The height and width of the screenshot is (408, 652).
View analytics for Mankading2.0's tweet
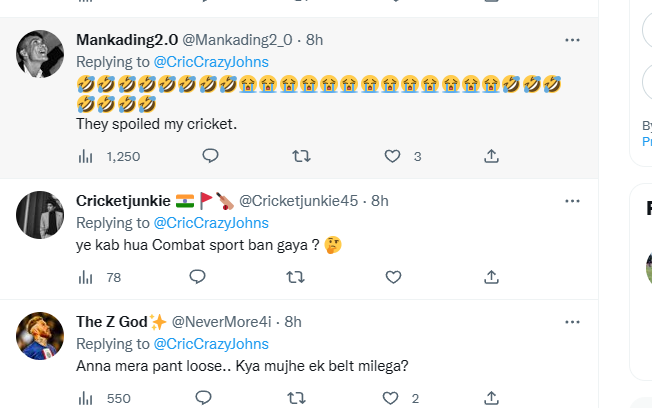click(86, 156)
